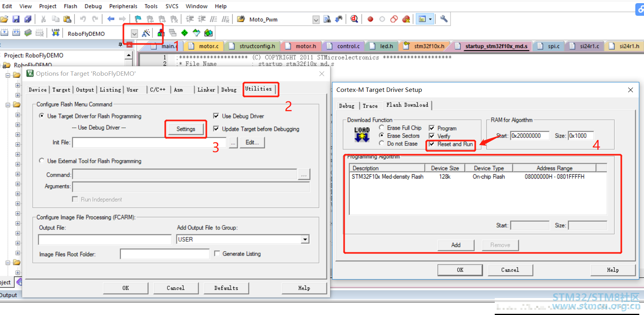
Task: Switch to the Linker tab
Action: click(x=206, y=90)
